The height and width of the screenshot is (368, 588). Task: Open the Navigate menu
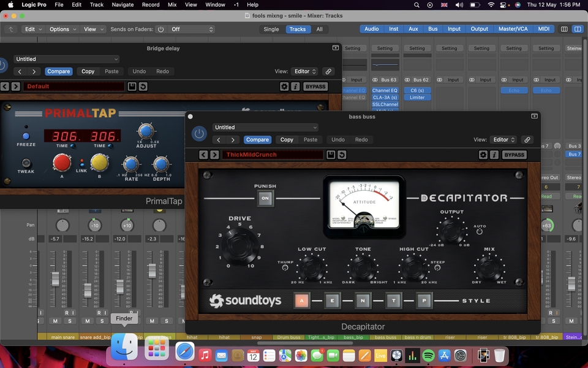point(123,5)
